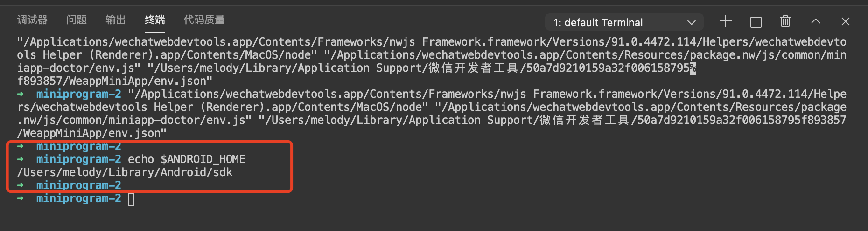Viewport: 868px width, 231px height.
Task: Click miniprogram-2 prompt before the echo command
Action: pos(79,159)
